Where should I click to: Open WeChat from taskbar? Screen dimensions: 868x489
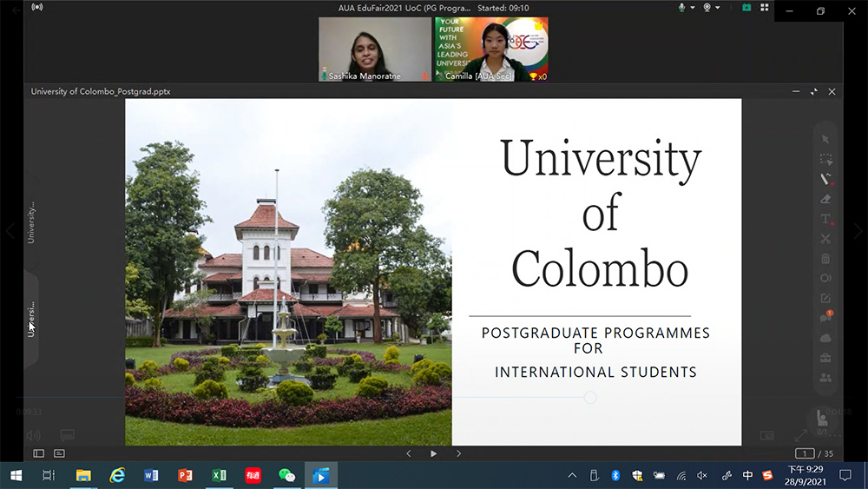(x=286, y=475)
